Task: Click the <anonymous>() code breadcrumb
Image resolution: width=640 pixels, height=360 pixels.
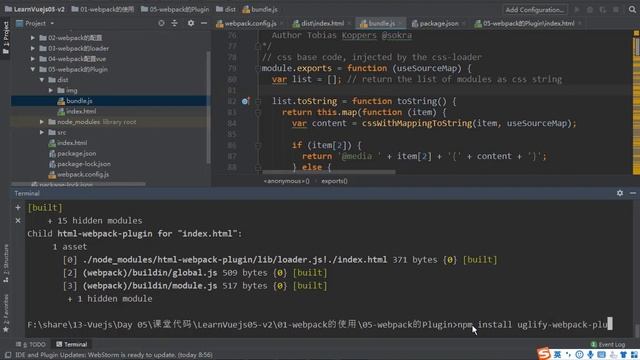Action: coord(287,181)
